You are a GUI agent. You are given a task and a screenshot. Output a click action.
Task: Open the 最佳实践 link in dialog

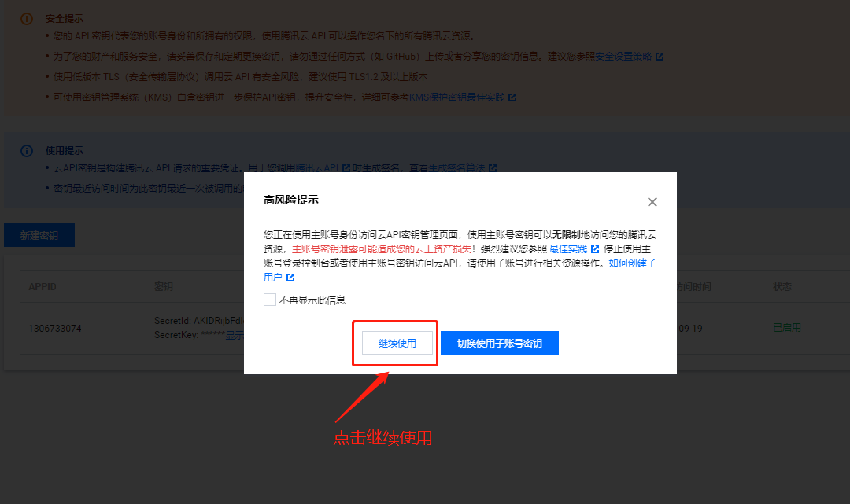(x=568, y=249)
